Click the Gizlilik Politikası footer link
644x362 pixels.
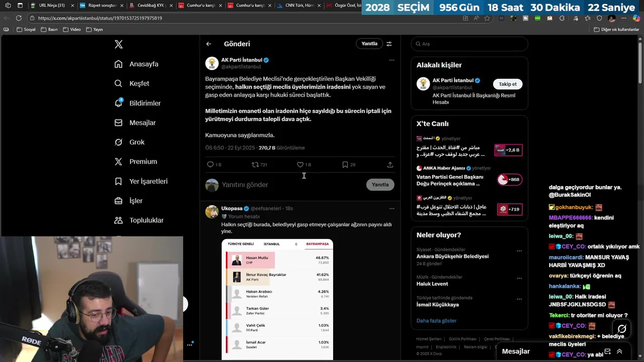pyautogui.click(x=463, y=339)
